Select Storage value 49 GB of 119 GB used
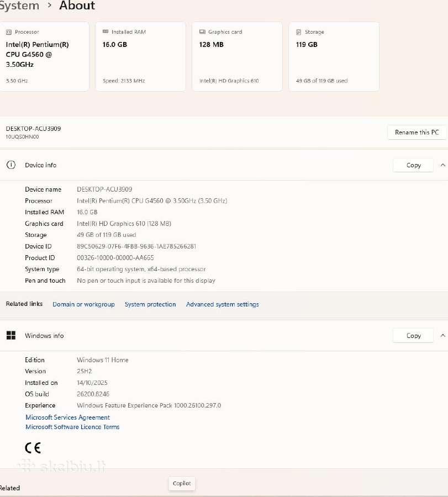The image size is (448, 497). 106,235
